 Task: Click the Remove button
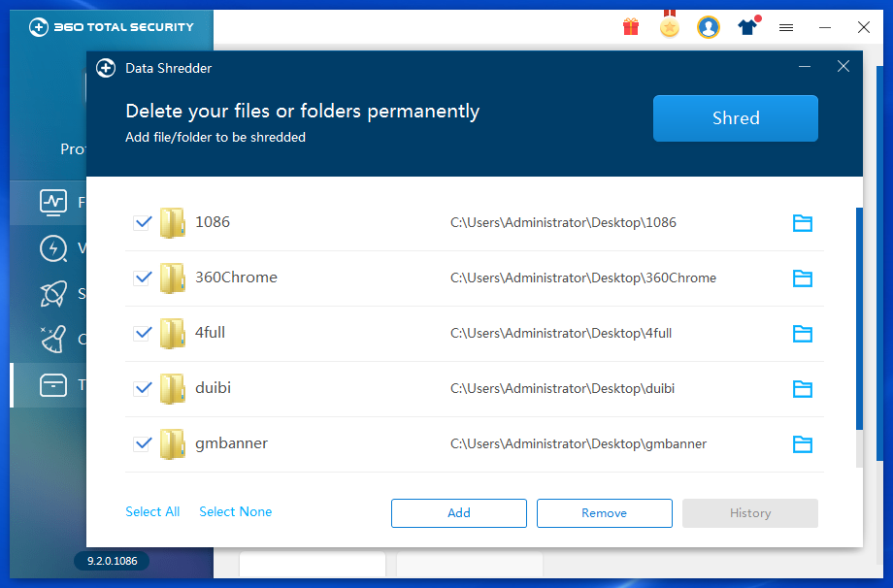click(x=605, y=513)
